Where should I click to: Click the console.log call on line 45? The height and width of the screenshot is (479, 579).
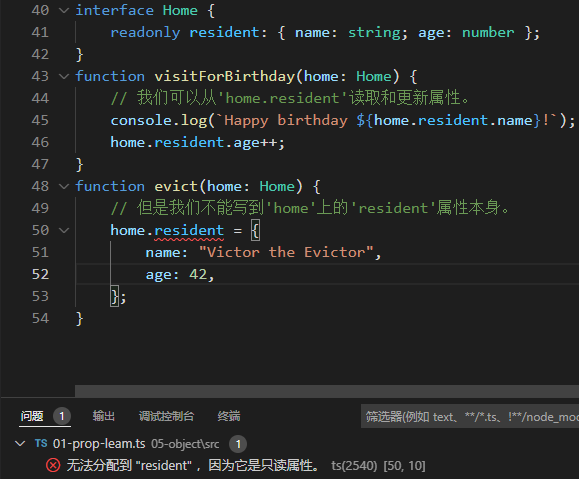[x=343, y=121]
